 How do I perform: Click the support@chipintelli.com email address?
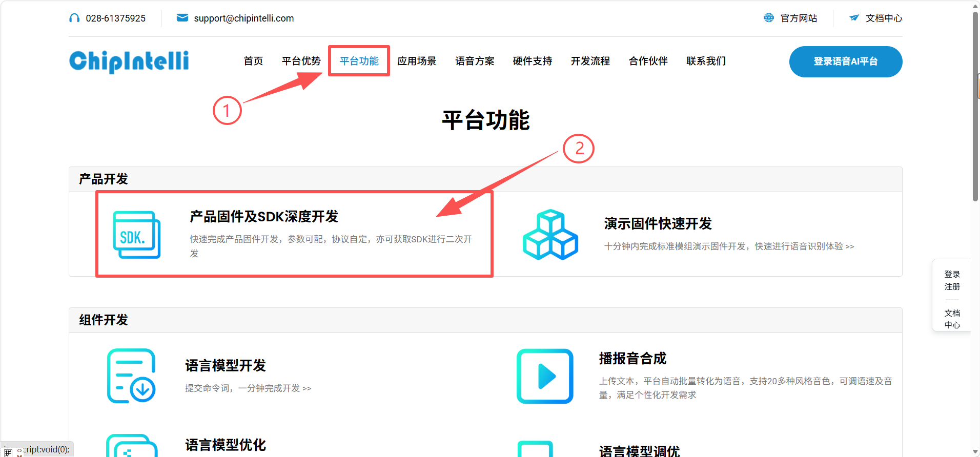pos(244,18)
